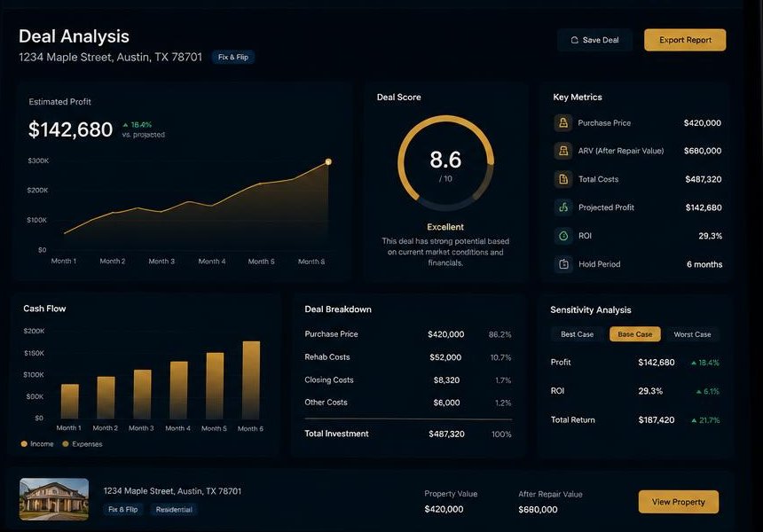Screen dimensions: 763x532
Task: Click the Deal Breakdown panel title
Action: tap(338, 309)
